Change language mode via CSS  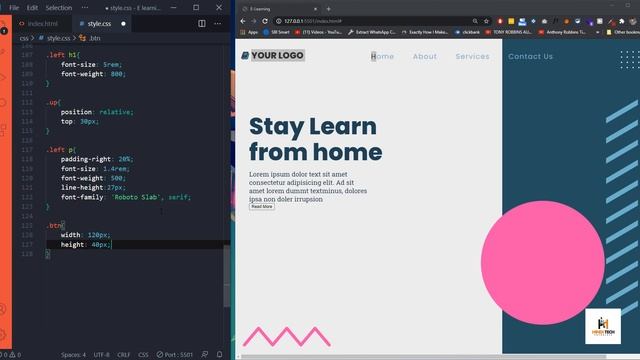(x=143, y=355)
